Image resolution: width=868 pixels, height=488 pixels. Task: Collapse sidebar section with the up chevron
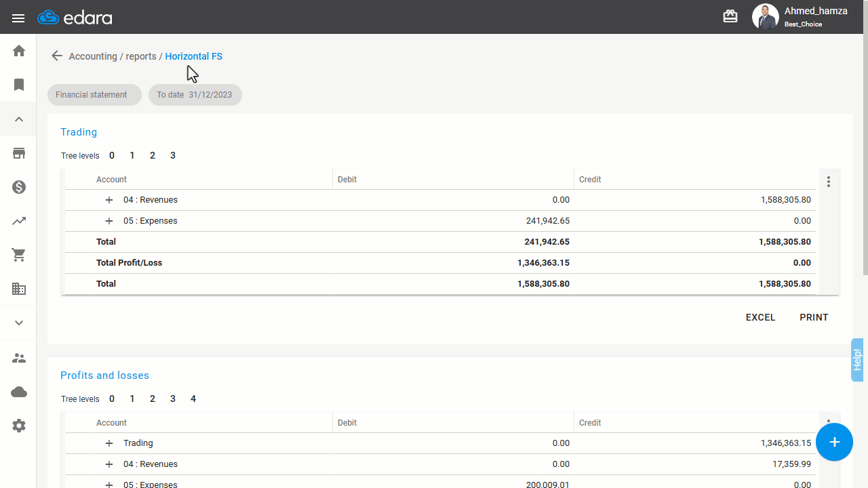click(x=19, y=119)
